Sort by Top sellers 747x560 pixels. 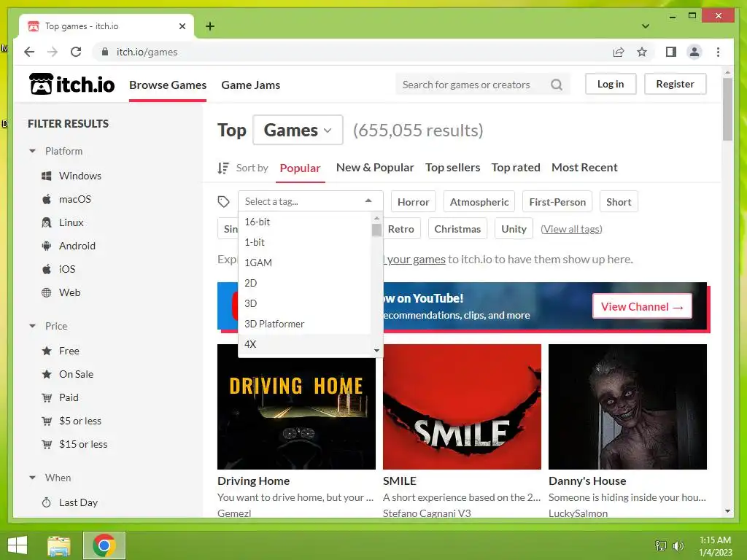(452, 168)
